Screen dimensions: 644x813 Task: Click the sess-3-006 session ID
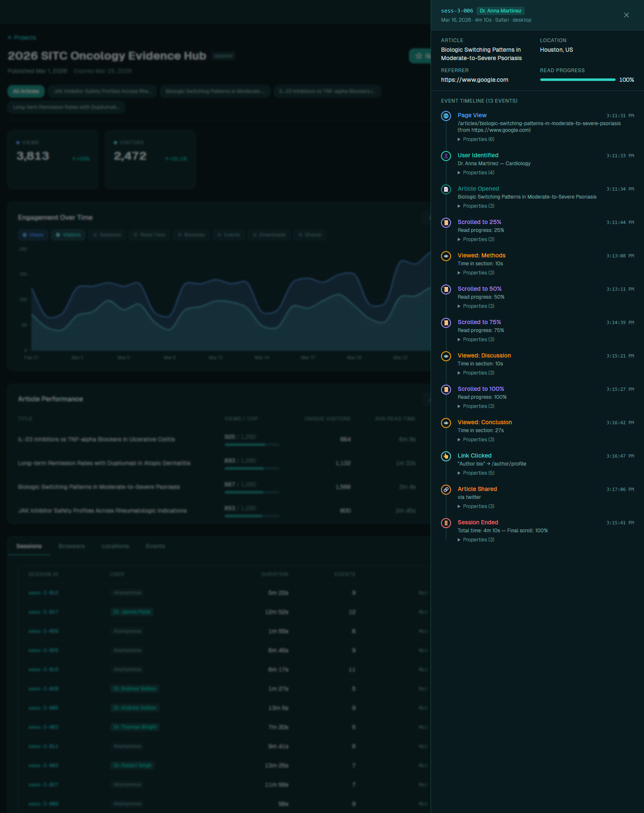457,11
